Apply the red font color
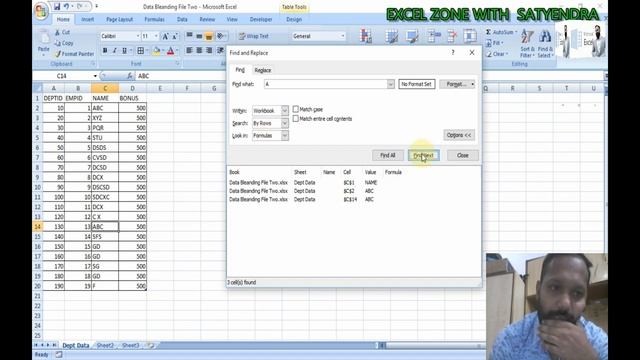The width and height of the screenshot is (640, 360). [x=170, y=51]
